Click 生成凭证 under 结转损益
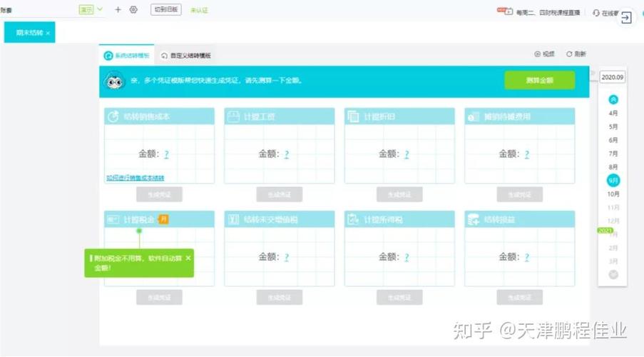The image size is (644, 357). (x=520, y=297)
